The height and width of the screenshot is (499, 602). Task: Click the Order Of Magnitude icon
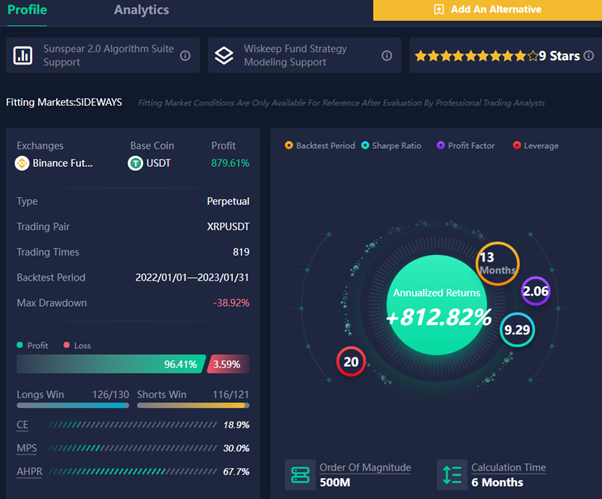pos(299,474)
